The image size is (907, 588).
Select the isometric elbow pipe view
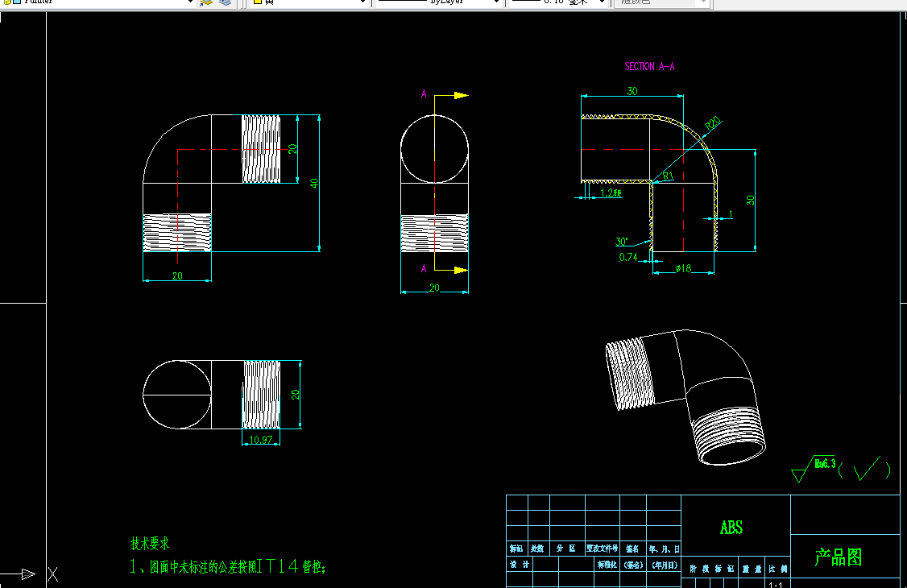click(685, 398)
